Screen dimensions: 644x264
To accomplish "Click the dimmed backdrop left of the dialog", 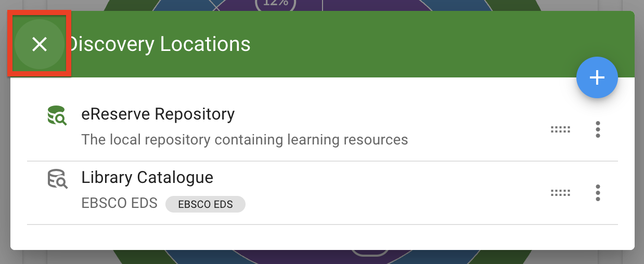I will pos(4,156).
